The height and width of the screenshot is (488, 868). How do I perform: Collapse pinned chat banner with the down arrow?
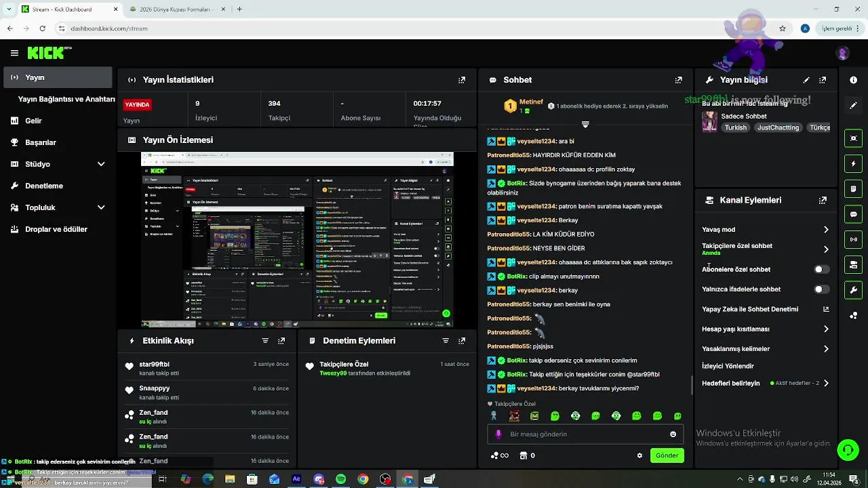[x=585, y=125]
